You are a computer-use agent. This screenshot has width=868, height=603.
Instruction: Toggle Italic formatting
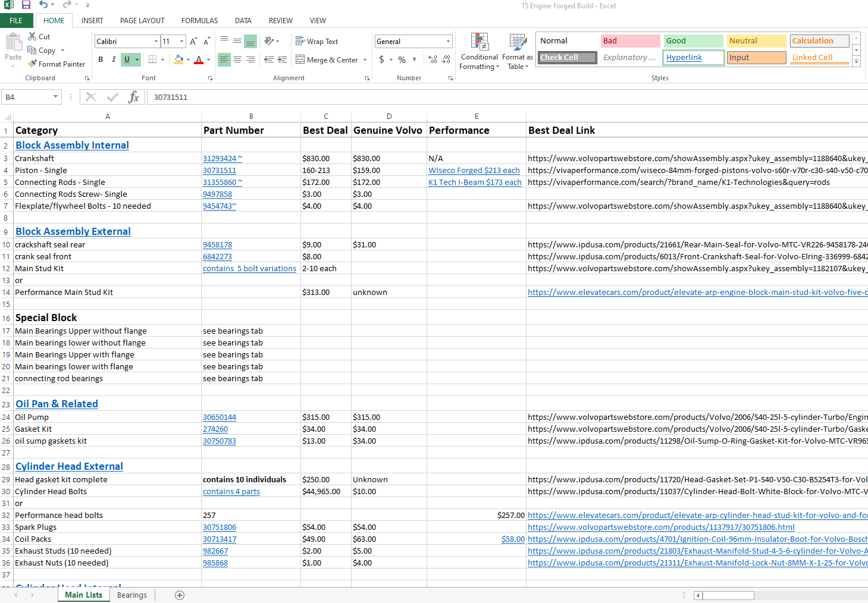coord(114,59)
